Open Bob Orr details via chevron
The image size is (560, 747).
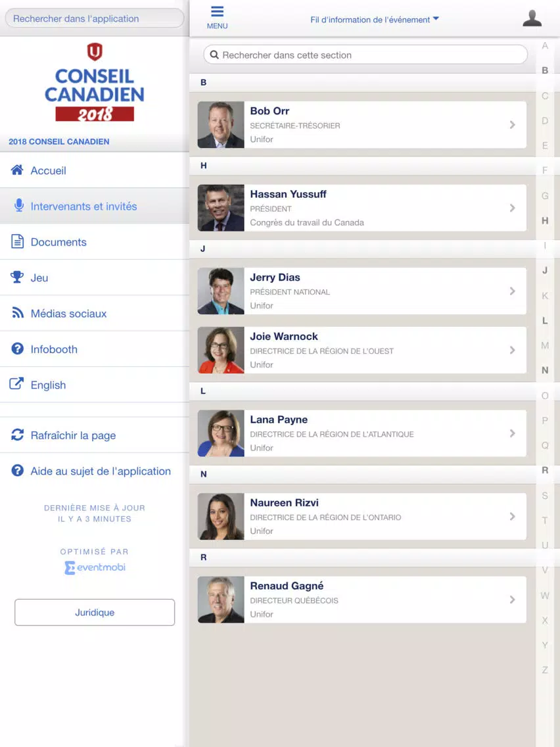(x=513, y=125)
